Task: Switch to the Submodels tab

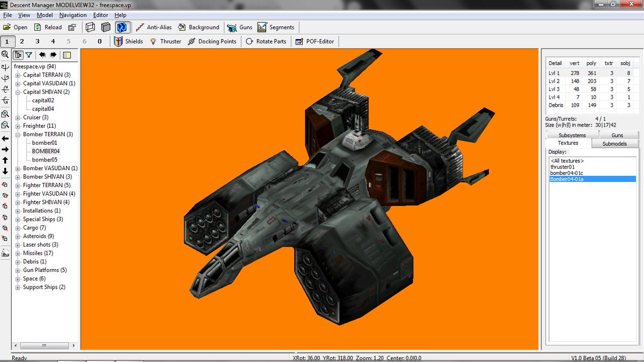Action: click(x=614, y=144)
